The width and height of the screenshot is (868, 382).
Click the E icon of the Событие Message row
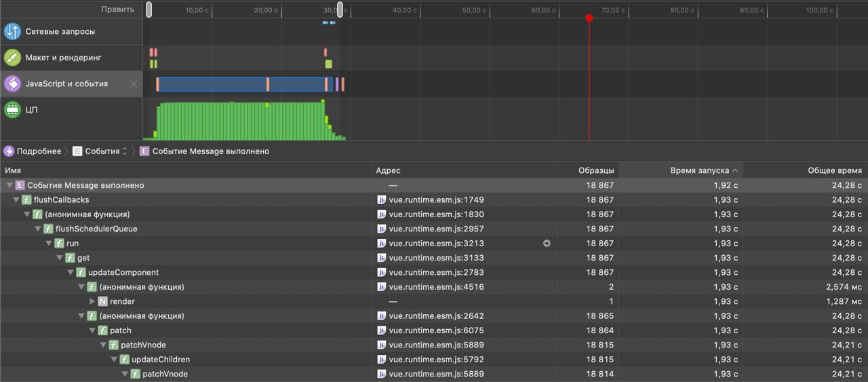click(20, 185)
